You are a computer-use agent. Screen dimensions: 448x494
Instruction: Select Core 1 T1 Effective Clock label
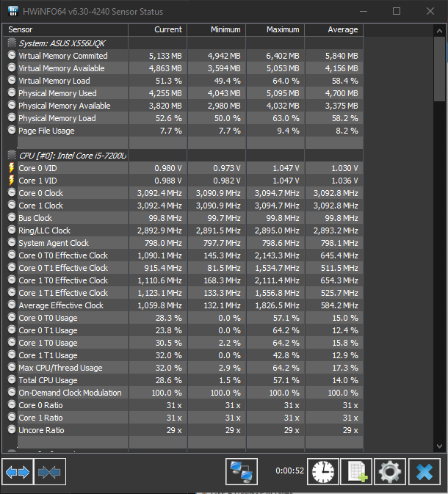pyautogui.click(x=63, y=293)
